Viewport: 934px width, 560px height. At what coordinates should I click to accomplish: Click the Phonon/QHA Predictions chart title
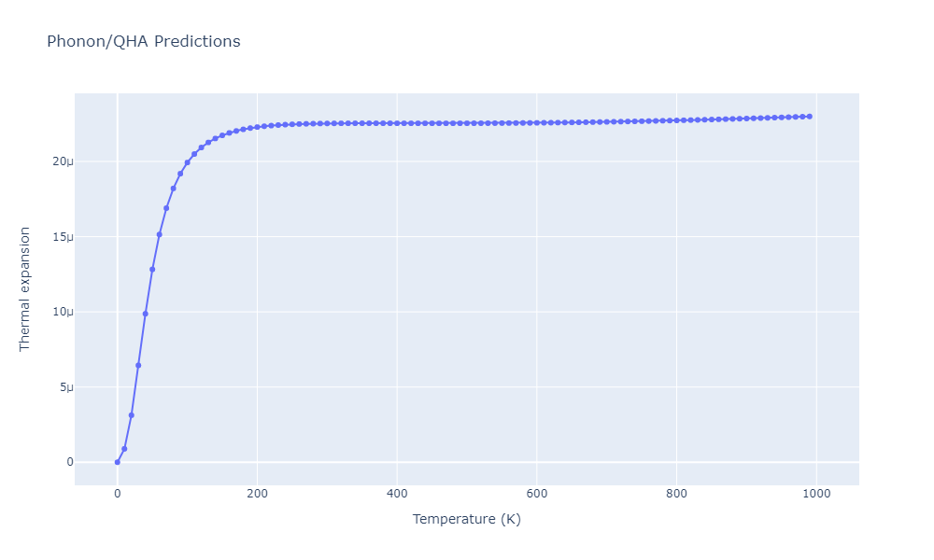click(x=144, y=41)
